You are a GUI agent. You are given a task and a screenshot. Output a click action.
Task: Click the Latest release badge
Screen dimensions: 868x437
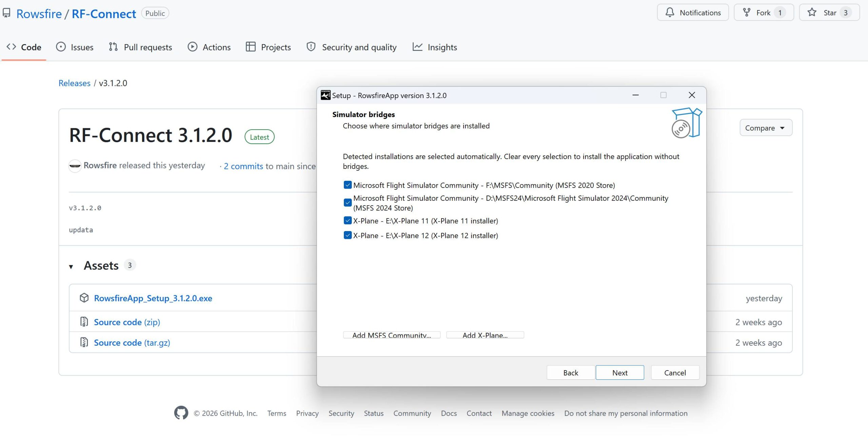pos(259,137)
